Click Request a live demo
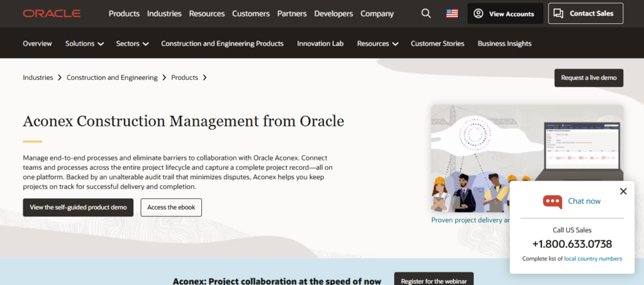This screenshot has height=285, width=644. coord(589,78)
